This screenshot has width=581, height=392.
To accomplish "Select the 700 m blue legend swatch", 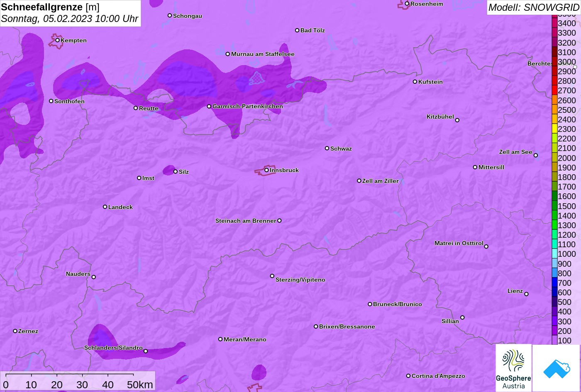I will pyautogui.click(x=554, y=283).
